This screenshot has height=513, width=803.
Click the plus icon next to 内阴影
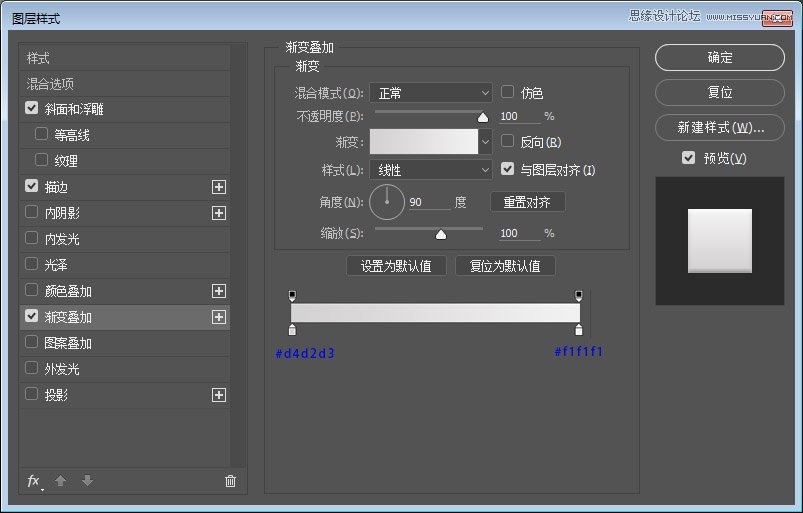pos(219,213)
